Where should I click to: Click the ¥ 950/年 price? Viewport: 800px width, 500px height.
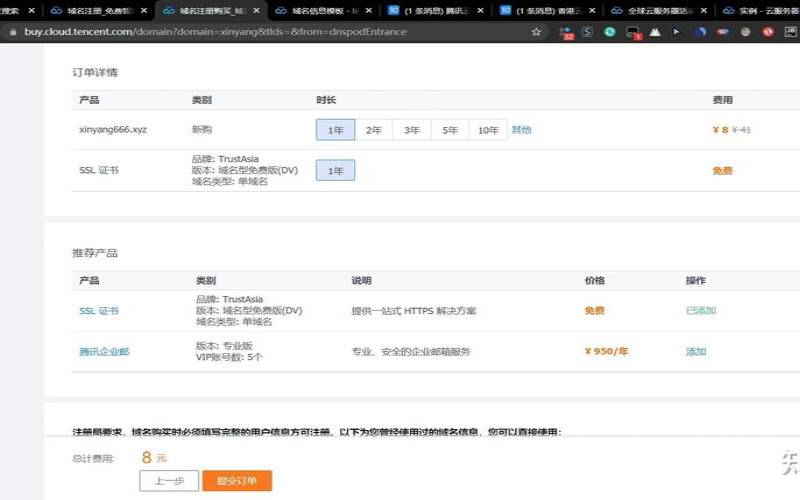(x=606, y=351)
